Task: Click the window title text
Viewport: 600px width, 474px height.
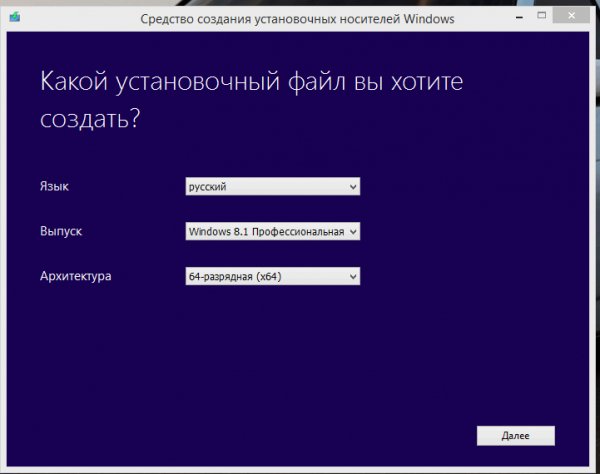Action: tap(297, 19)
